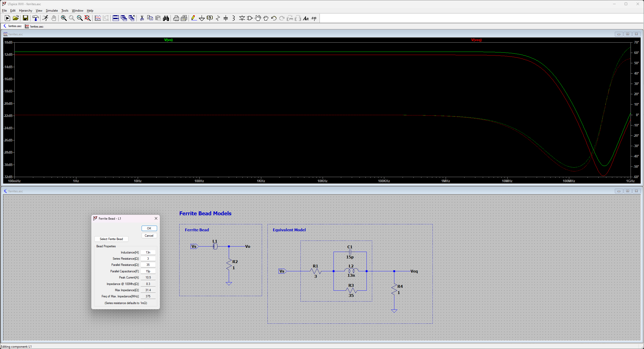This screenshot has height=349, width=644.
Task: Click the V(veq) red trace label
Action: [x=476, y=40]
